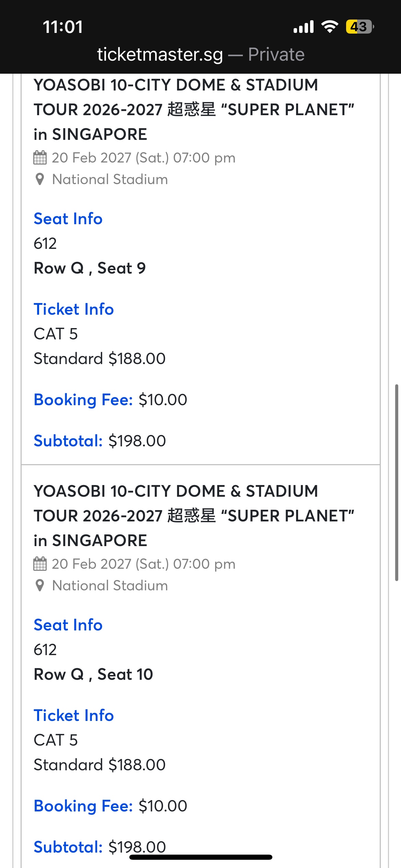
Task: Tap the location pin for second ticket
Action: (40, 586)
